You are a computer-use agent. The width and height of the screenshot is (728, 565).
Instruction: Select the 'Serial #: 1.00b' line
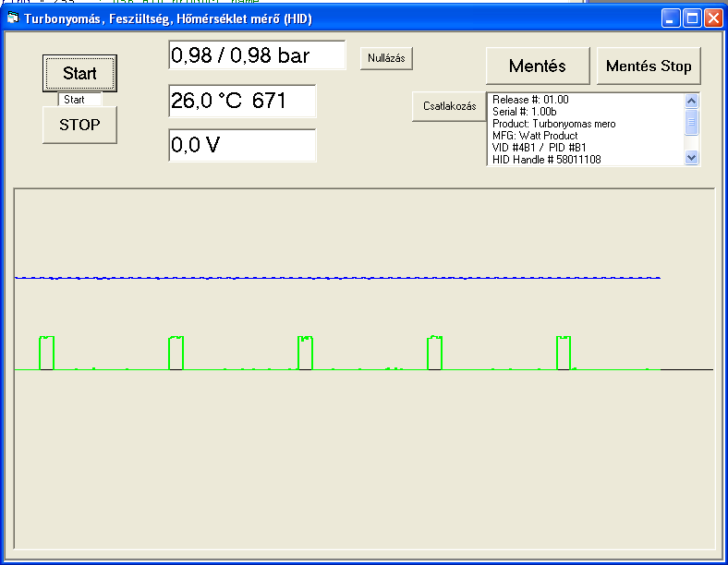pos(524,112)
